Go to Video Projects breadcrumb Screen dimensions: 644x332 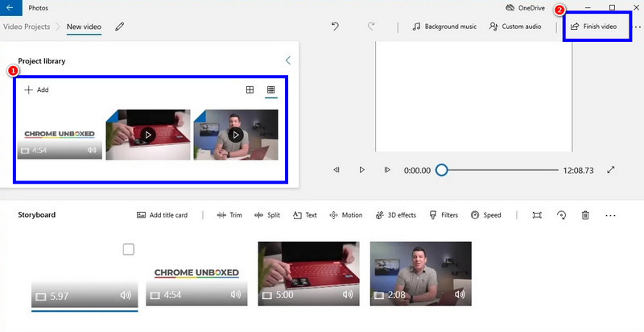tap(27, 27)
